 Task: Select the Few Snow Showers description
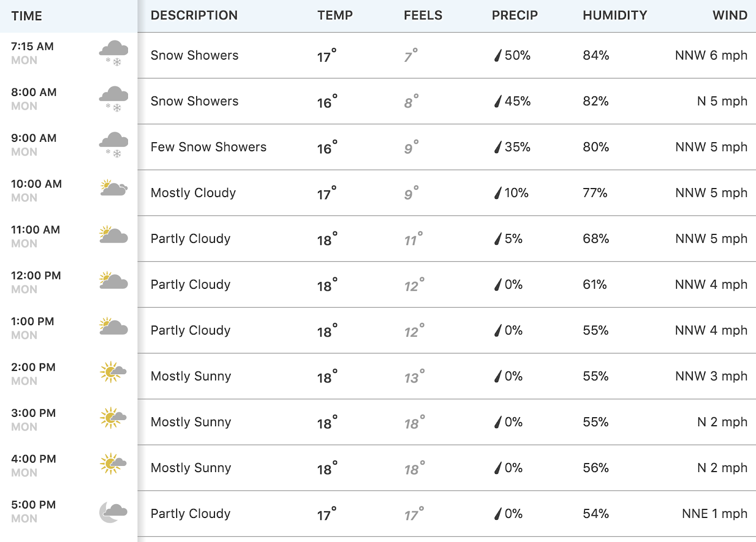click(208, 147)
